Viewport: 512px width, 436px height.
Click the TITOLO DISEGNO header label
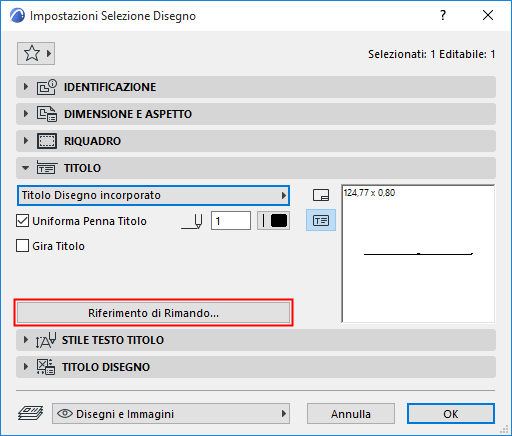click(106, 367)
